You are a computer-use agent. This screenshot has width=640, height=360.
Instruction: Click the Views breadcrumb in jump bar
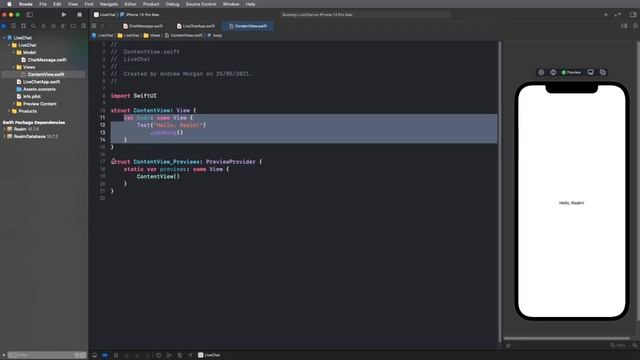click(x=152, y=36)
